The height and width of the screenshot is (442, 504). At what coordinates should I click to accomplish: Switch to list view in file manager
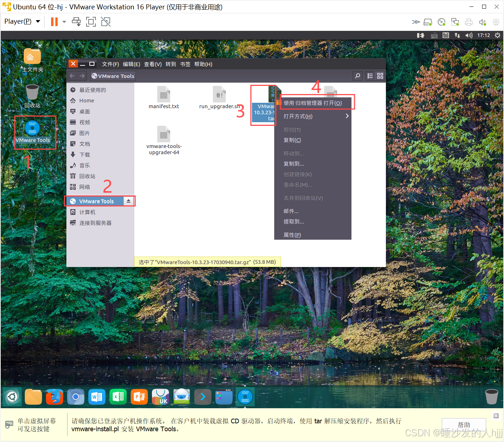point(370,76)
